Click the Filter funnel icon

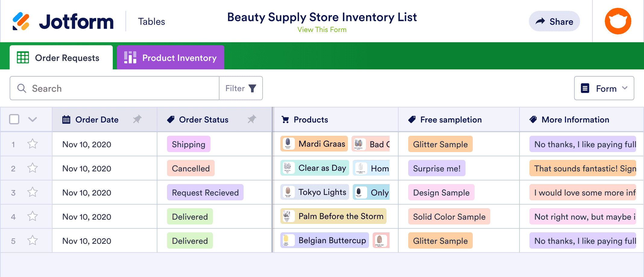pos(252,88)
